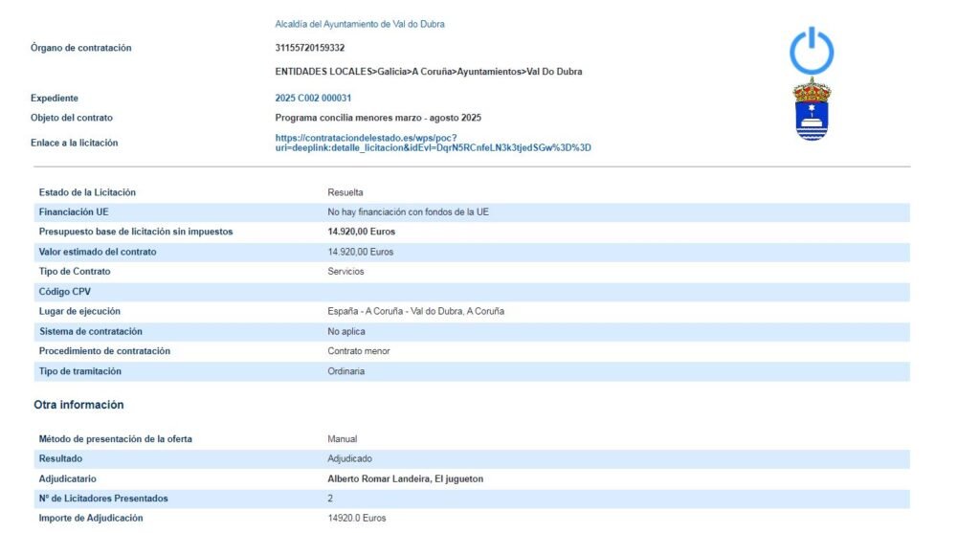Click the 'Resuelta' status value
The height and width of the screenshot is (533, 980).
click(x=345, y=192)
